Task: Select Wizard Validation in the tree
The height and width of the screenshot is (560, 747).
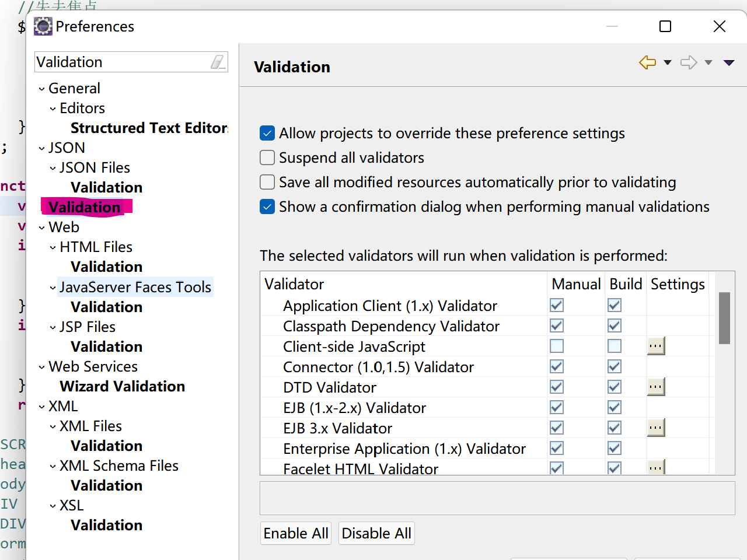Action: pos(122,386)
